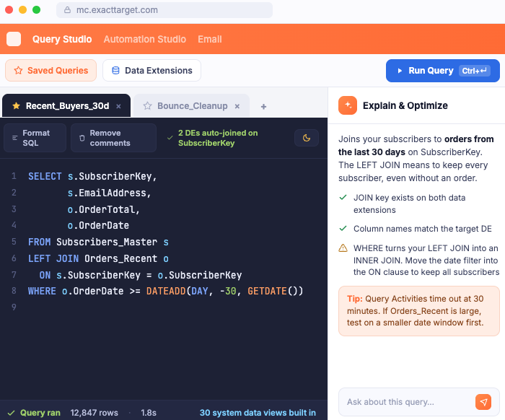Click the Explain & Optimize sparkle icon
Screen dimensions: 505x420
click(348, 105)
